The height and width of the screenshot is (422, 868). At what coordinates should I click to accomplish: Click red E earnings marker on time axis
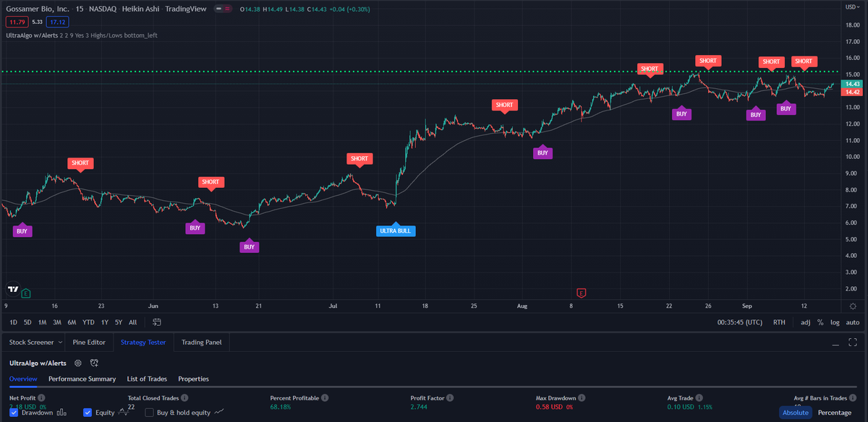581,293
